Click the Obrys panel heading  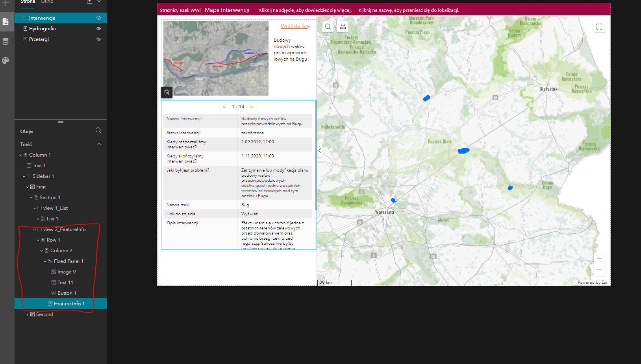coord(27,131)
